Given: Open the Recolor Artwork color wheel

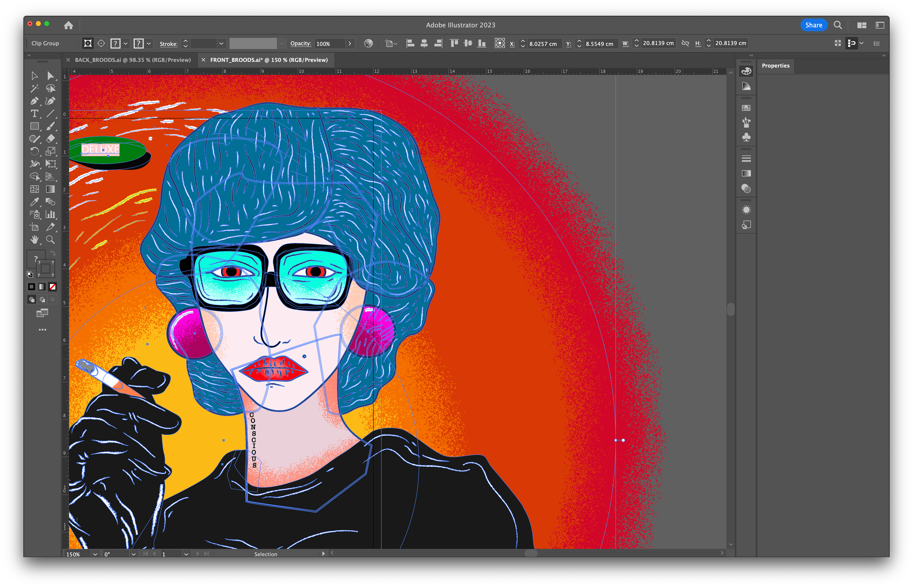Looking at the screenshot, I should click(x=368, y=43).
